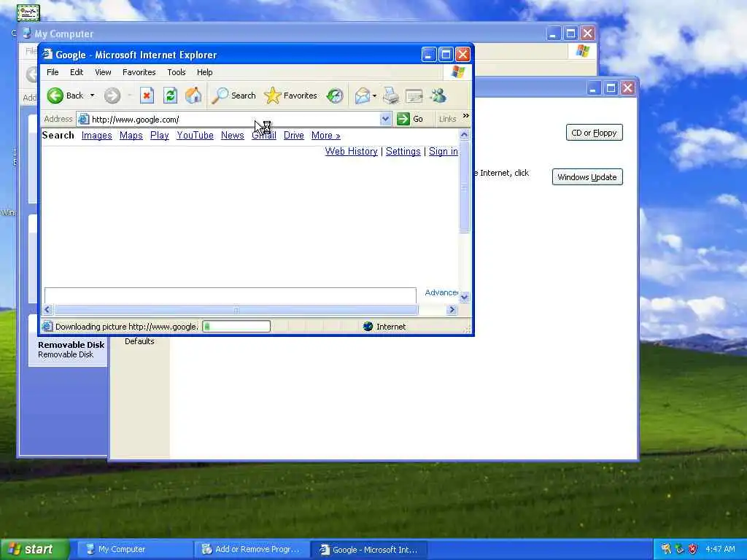Open the View menu
This screenshot has width=747, height=560.
pos(103,72)
